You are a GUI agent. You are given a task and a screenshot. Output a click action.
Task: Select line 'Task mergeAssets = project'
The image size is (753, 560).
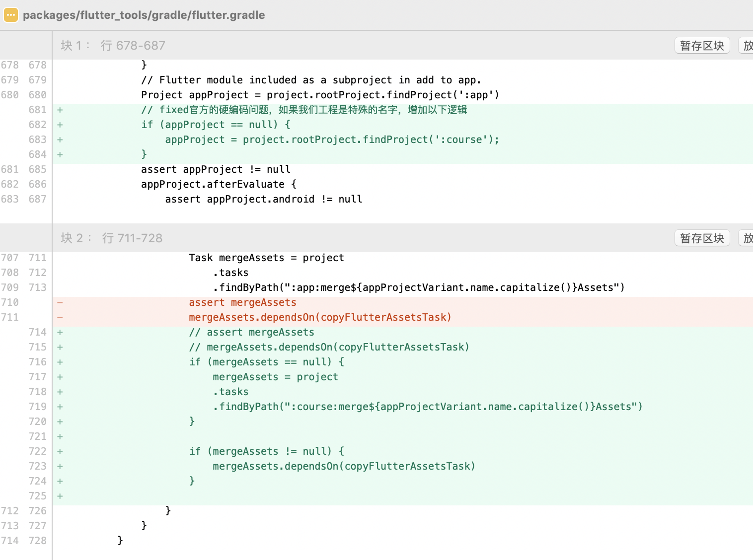(x=266, y=258)
